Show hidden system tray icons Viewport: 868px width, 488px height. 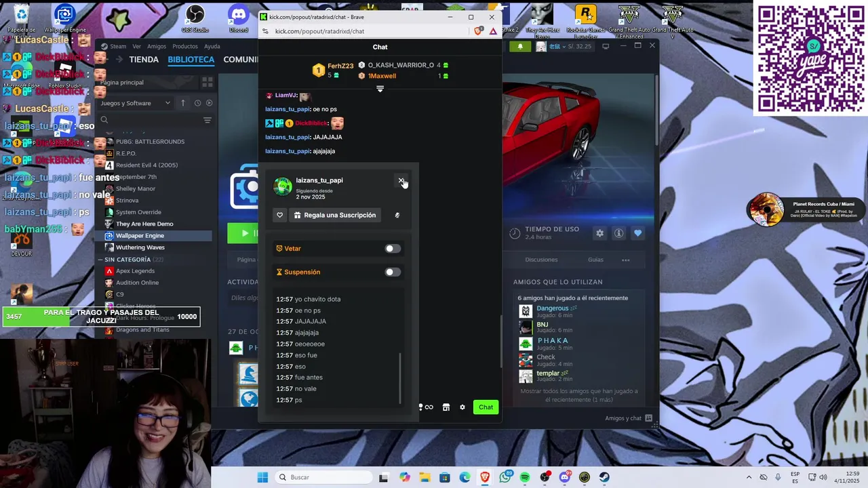749,477
